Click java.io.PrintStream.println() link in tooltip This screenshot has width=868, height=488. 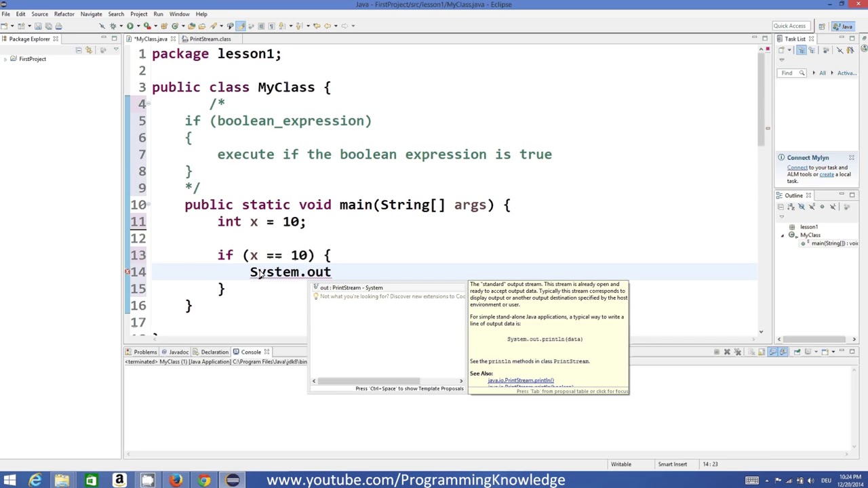click(521, 380)
